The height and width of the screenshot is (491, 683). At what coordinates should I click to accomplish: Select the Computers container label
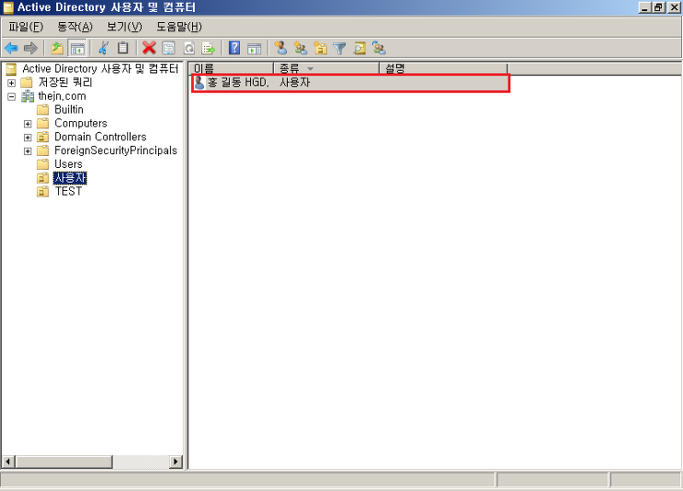point(81,123)
